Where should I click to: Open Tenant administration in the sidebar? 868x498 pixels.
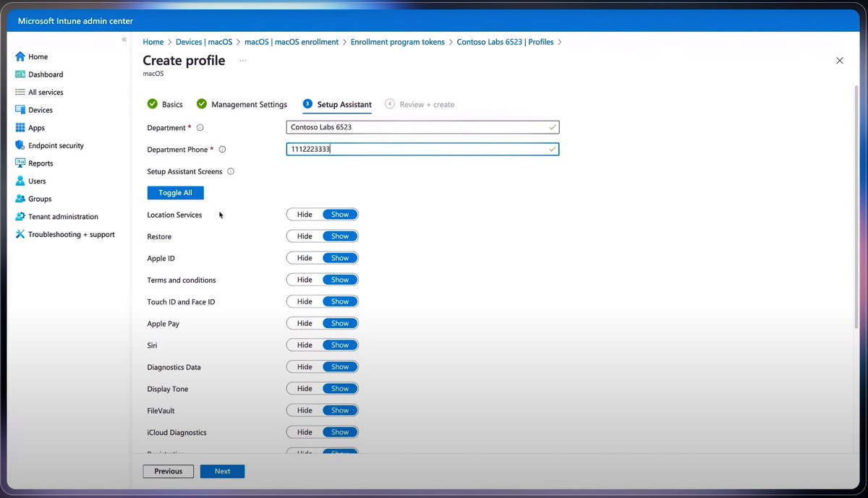point(63,216)
